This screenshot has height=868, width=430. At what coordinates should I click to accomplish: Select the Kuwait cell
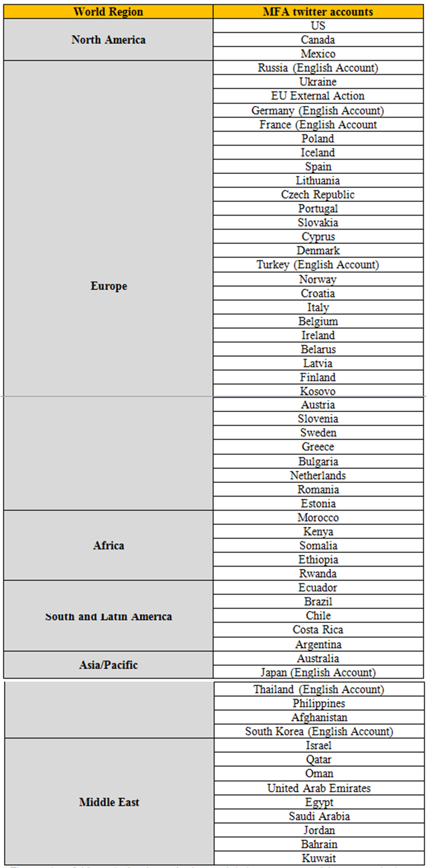[319, 859]
